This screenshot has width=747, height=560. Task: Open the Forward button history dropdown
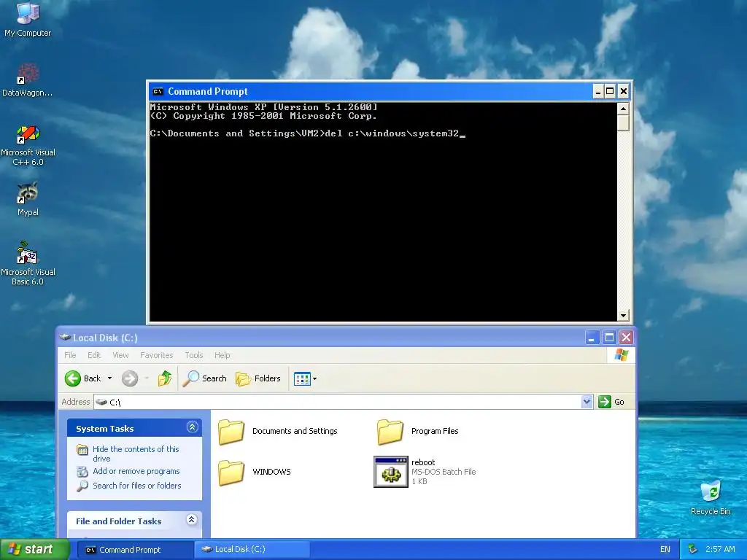click(x=147, y=378)
